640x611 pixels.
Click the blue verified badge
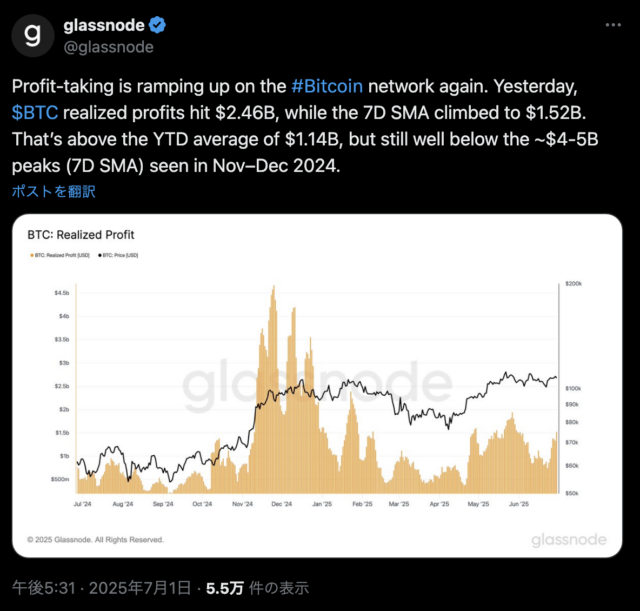point(157,25)
